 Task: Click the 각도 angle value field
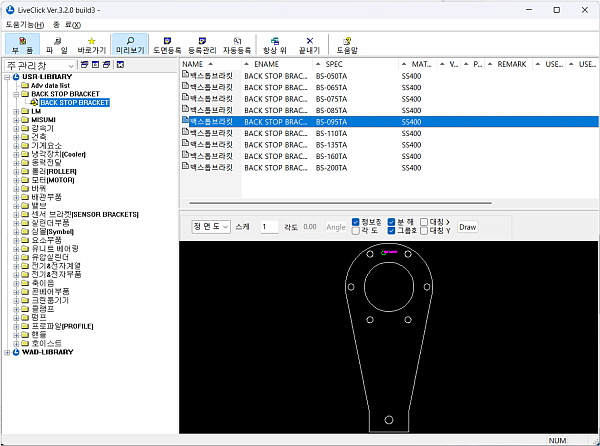[311, 227]
